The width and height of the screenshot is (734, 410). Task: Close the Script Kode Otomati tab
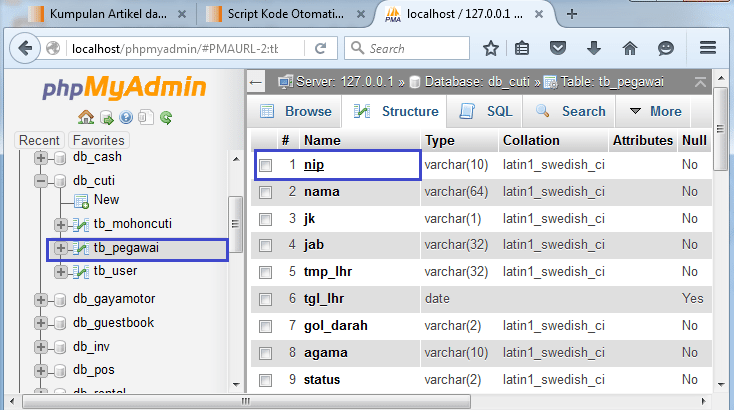(360, 15)
